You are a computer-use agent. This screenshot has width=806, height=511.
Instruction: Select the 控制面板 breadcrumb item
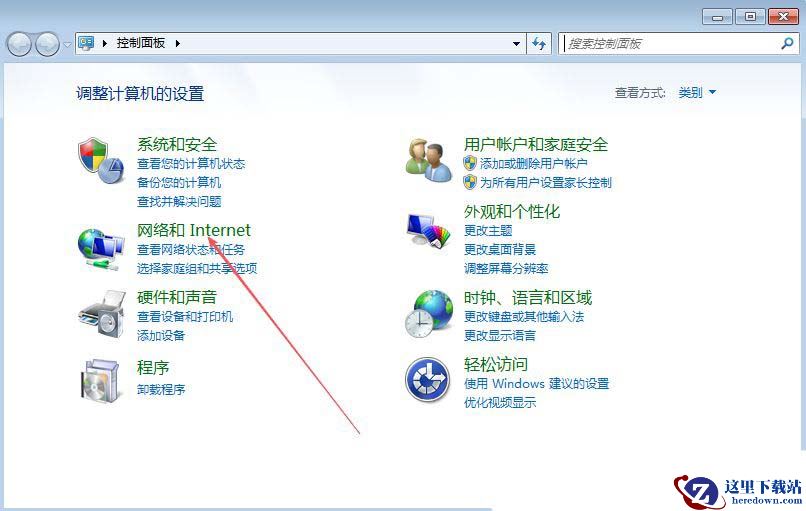(140, 43)
